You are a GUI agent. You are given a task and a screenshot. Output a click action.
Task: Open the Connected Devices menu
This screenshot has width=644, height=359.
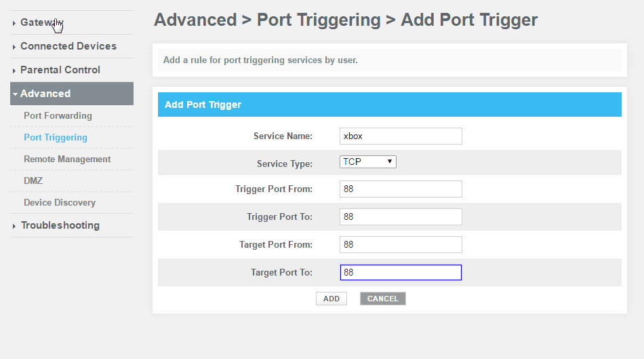(x=68, y=46)
